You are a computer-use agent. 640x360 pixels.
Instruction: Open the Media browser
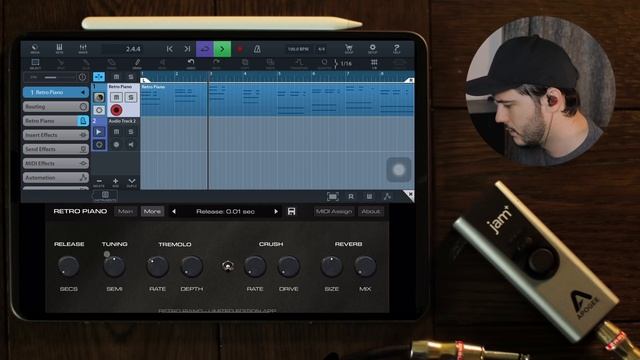tap(35, 49)
